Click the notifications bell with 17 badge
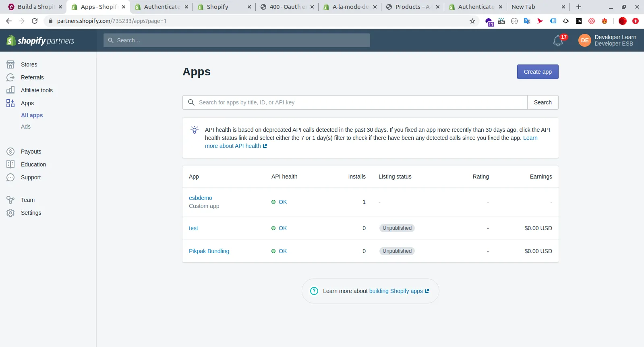This screenshot has width=644, height=347. (559, 40)
